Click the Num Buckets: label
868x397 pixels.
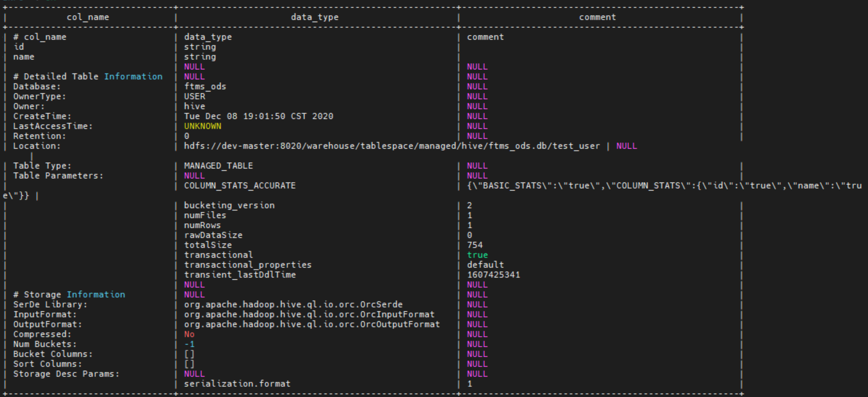[x=45, y=344]
